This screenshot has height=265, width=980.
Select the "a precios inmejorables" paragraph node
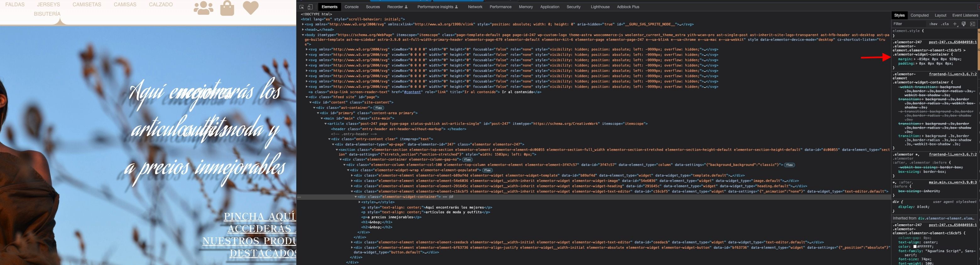click(391, 217)
